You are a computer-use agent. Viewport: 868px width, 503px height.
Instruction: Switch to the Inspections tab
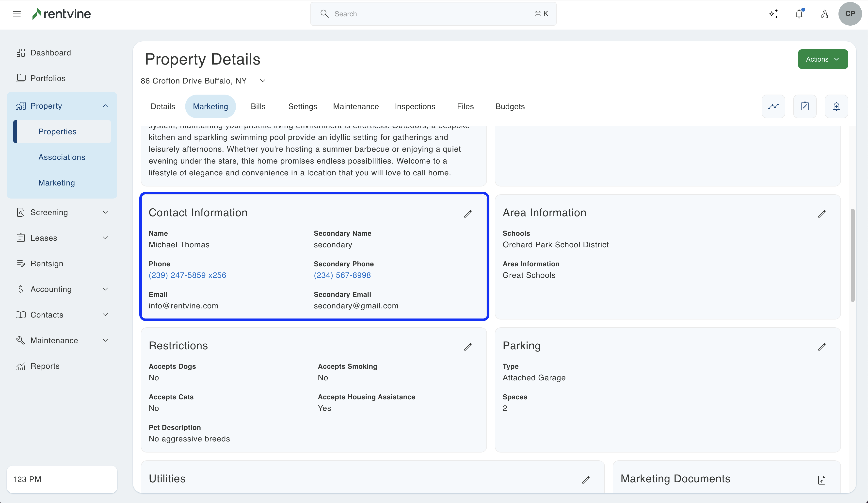(x=415, y=106)
